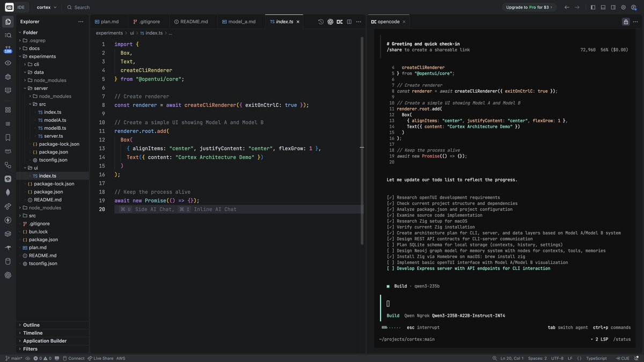Navigate forward with the right arrow
The height and width of the screenshot is (362, 644).
pyautogui.click(x=577, y=8)
